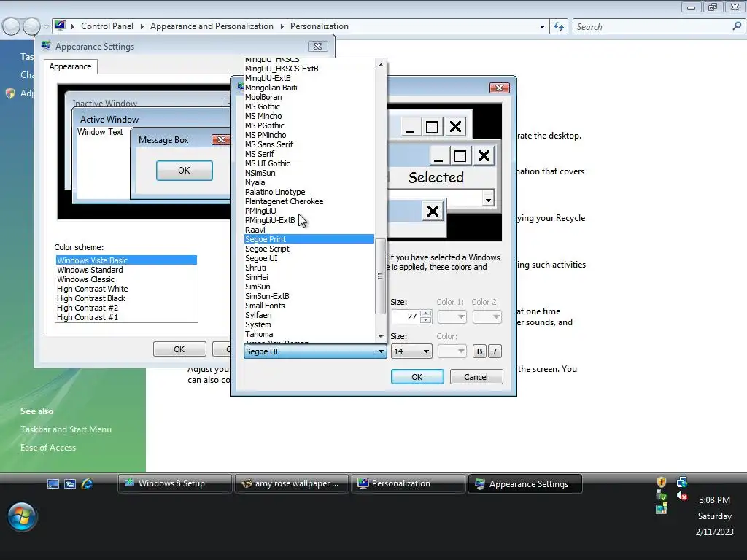Pick Sylfaen font from the list
747x560 pixels.
tap(309, 315)
